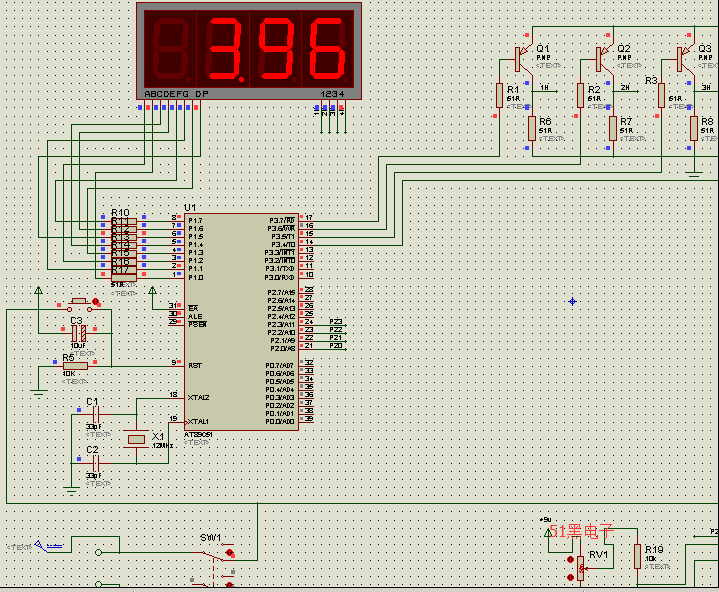
Task: Click the ground symbol near R8
Action: (695, 174)
